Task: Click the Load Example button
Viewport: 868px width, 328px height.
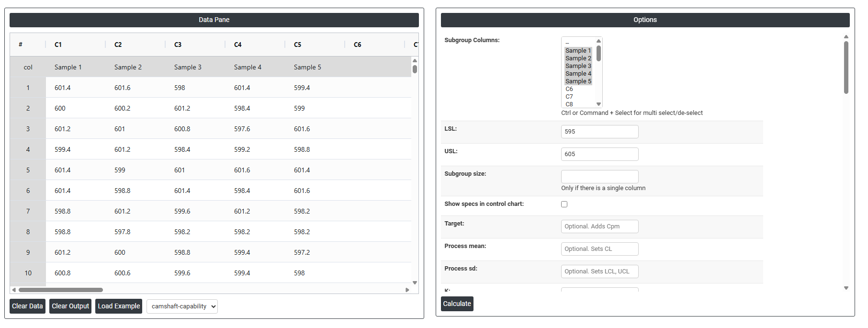Action: tap(119, 306)
